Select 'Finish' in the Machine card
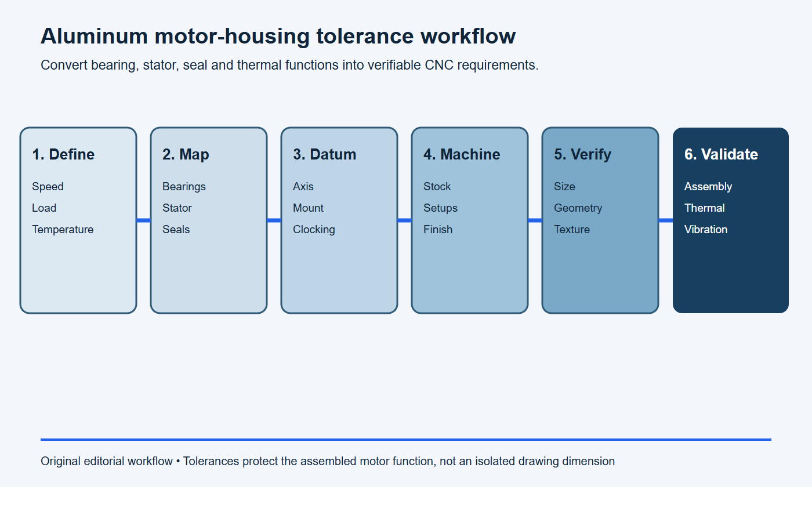812x522 pixels. (438, 229)
